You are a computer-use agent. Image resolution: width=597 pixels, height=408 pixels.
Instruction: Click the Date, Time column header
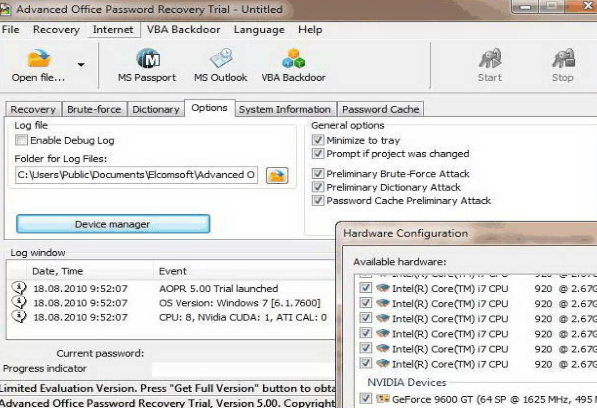90,271
